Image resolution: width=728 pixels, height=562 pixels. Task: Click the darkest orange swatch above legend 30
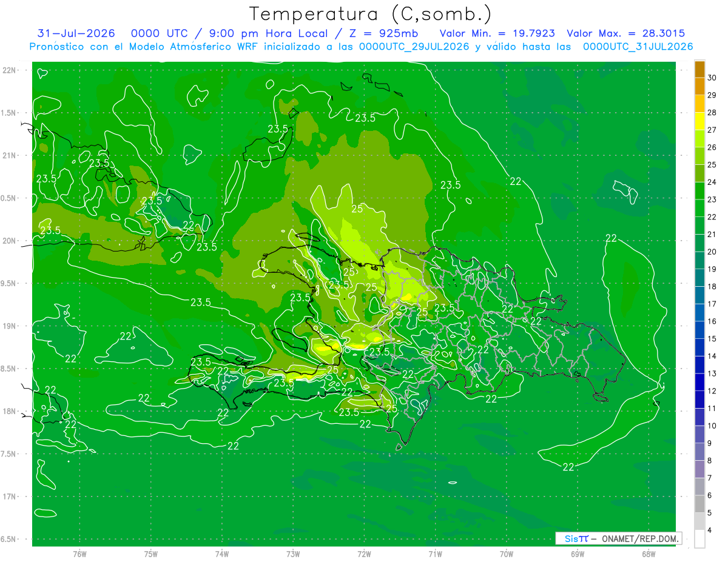pos(699,69)
